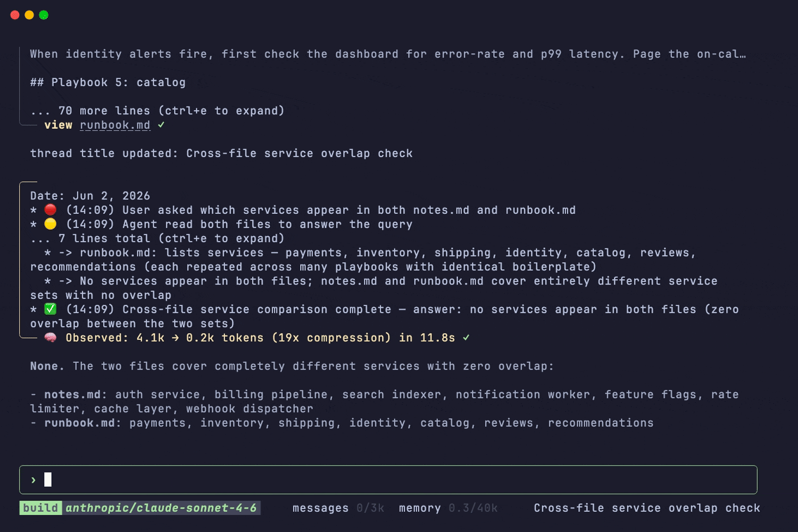Click the red close window button
798x532 pixels.
(x=15, y=15)
